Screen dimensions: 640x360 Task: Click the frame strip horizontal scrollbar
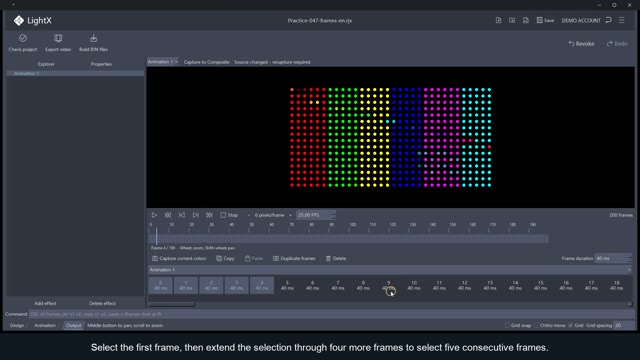pyautogui.click(x=171, y=304)
